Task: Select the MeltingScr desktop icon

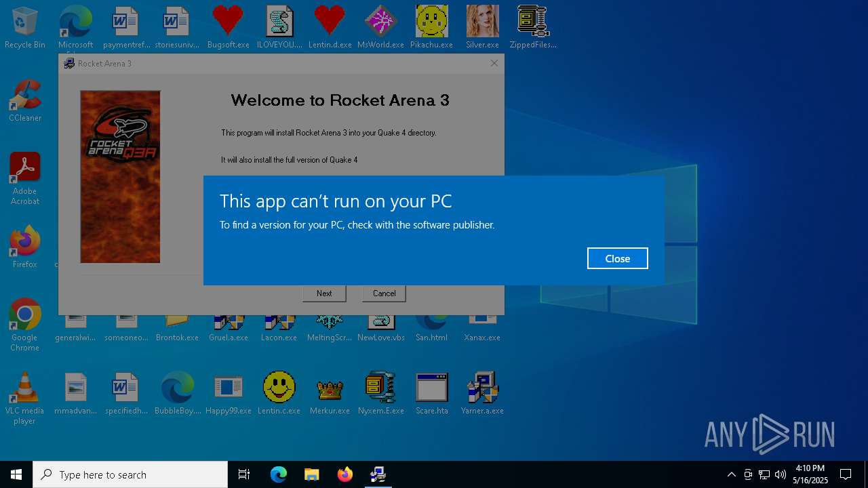Action: tap(330, 329)
